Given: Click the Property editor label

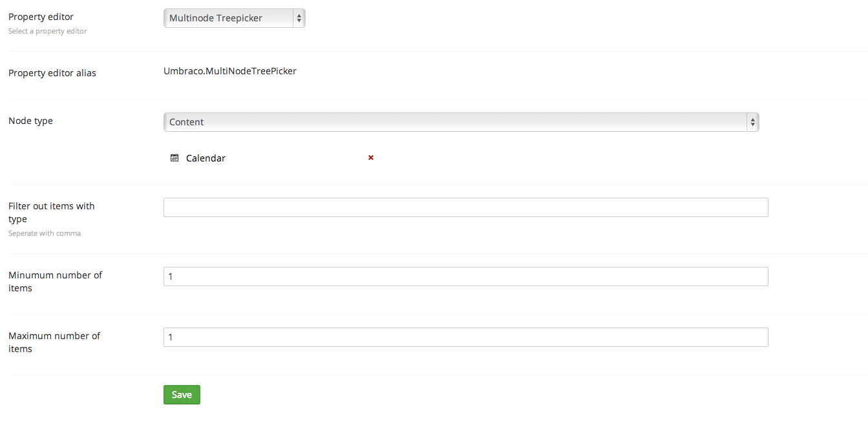Looking at the screenshot, I should (41, 17).
